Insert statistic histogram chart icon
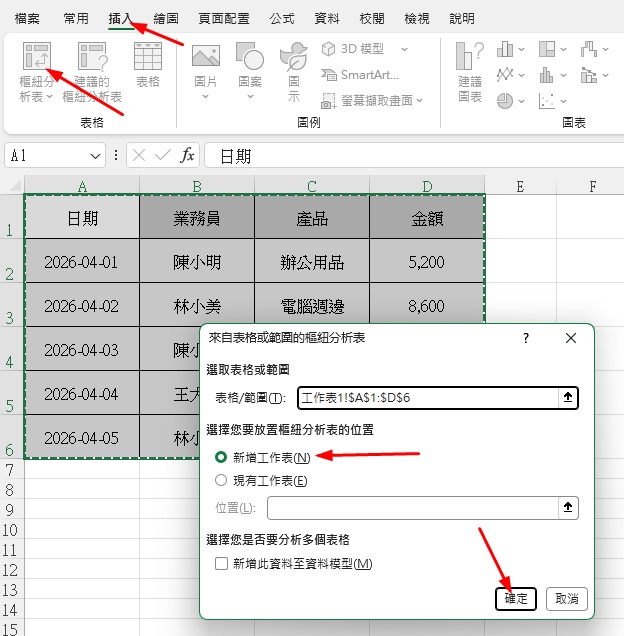 [x=547, y=75]
